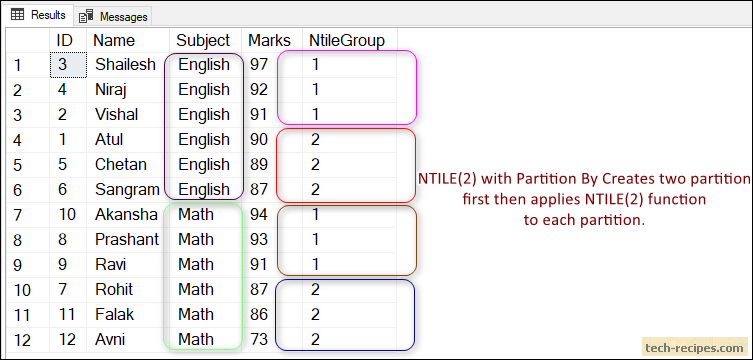Click the ID cell 7 in Rohit's row

68,289
